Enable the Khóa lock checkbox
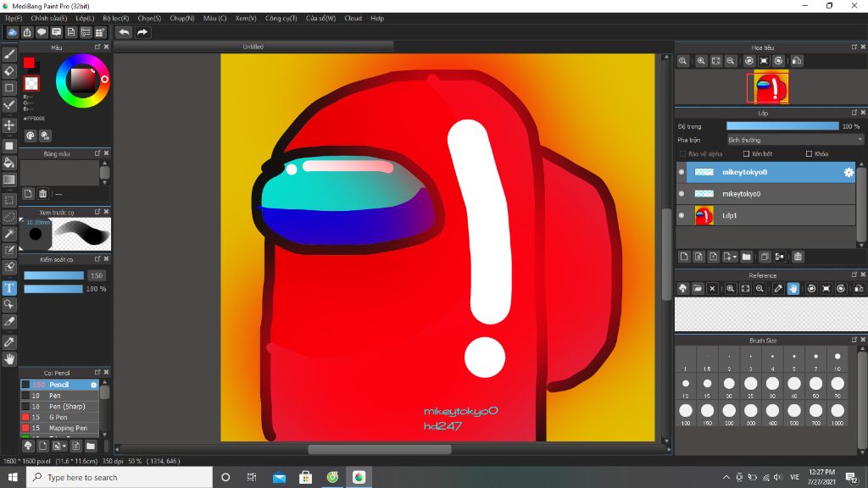868x488 pixels. coord(809,154)
